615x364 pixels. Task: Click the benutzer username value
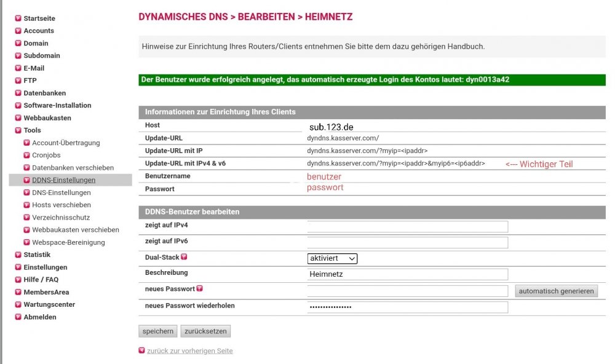coord(324,176)
